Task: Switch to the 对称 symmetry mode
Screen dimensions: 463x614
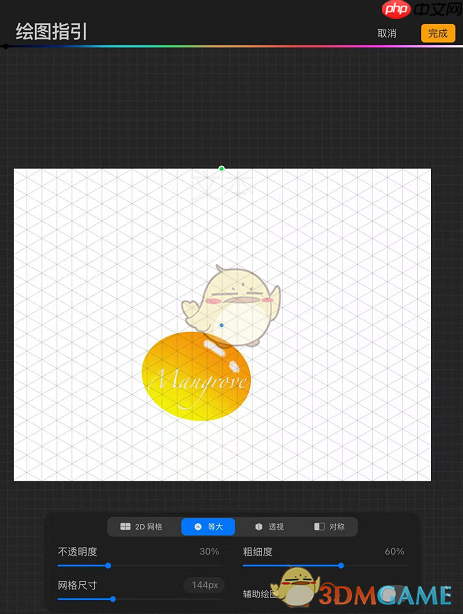Action: click(329, 527)
